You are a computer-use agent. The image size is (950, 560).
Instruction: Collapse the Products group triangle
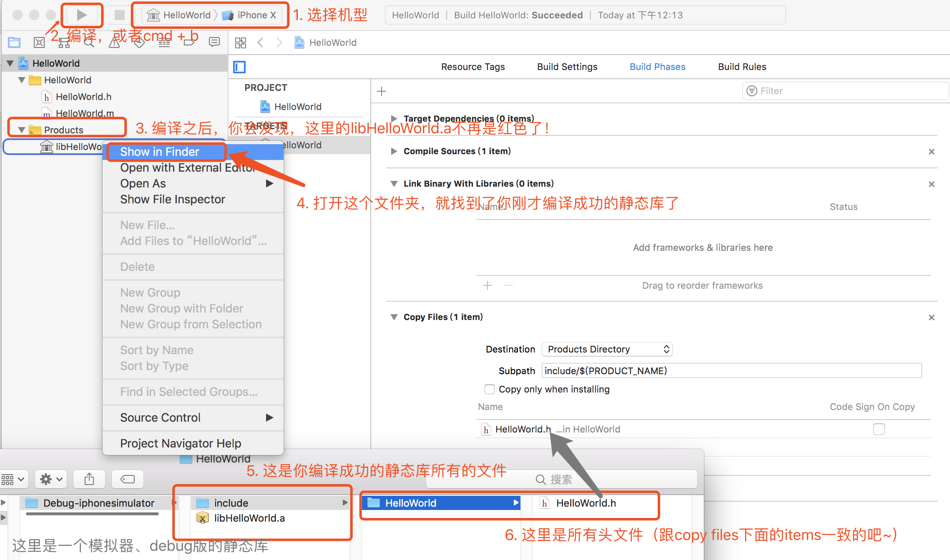[22, 130]
